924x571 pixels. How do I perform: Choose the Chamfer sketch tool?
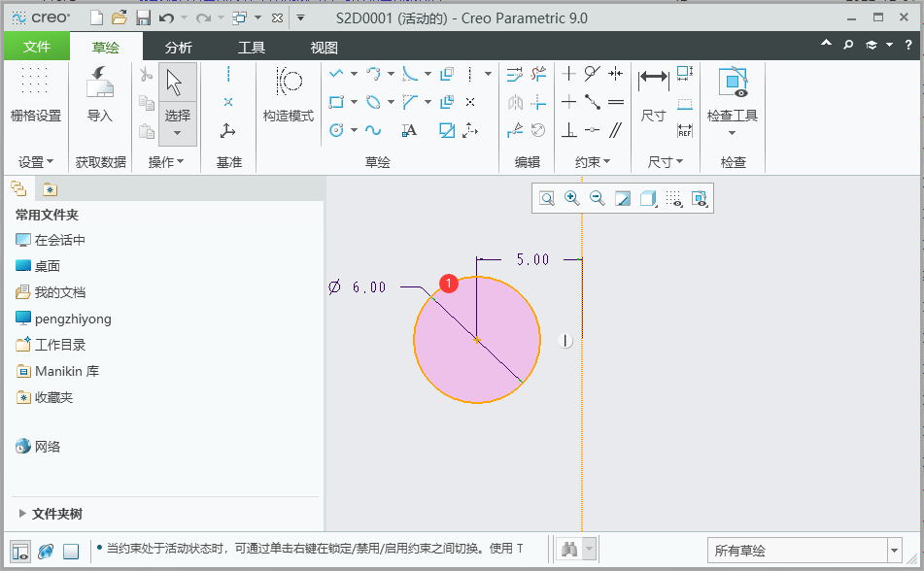(410, 102)
